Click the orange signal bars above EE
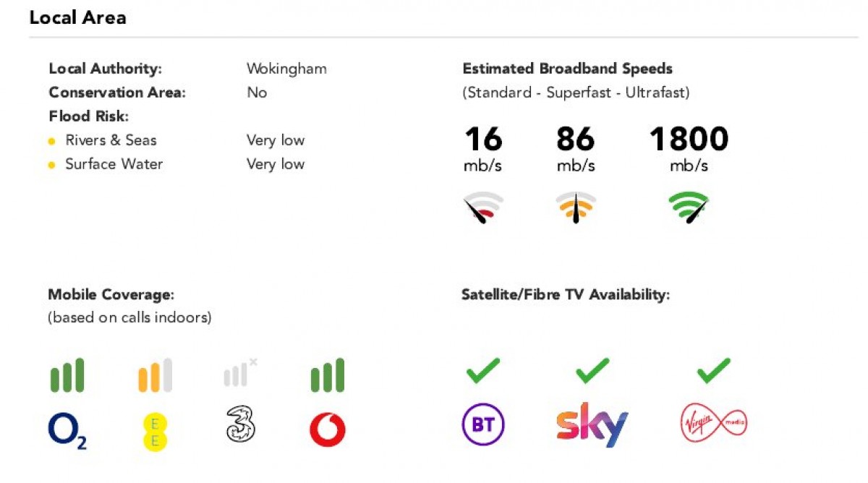This screenshot has width=868, height=483. pyautogui.click(x=155, y=375)
